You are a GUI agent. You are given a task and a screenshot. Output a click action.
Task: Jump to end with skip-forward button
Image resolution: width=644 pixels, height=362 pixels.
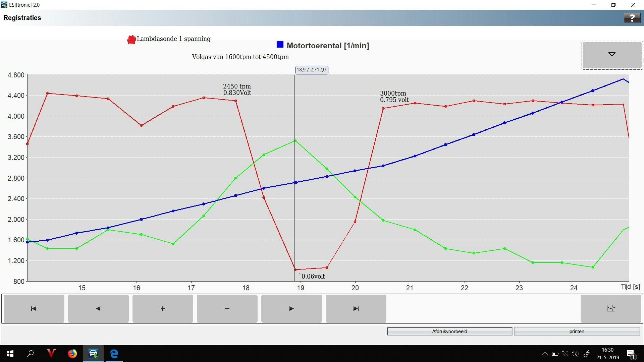click(356, 309)
